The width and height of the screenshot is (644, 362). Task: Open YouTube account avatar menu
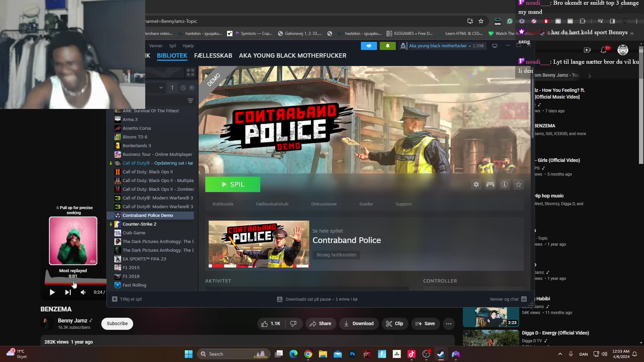coord(623,50)
